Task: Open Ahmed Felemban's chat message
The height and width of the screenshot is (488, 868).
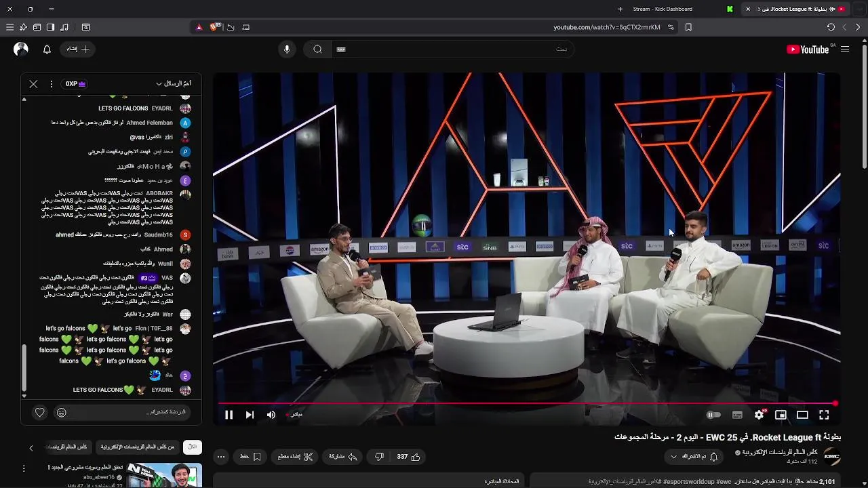Action: coord(121,123)
